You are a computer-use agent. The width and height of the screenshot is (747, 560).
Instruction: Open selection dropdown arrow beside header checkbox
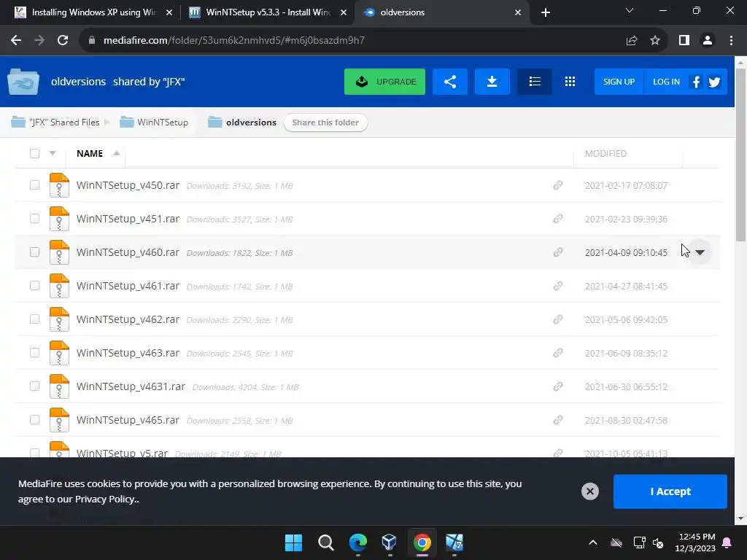[53, 153]
